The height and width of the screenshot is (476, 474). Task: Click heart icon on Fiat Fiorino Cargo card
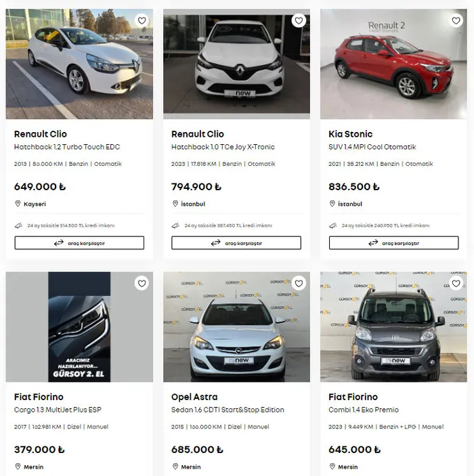[142, 284]
